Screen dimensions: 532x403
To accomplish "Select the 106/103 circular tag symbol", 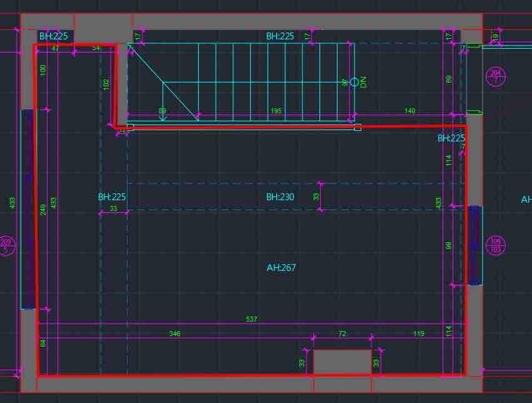I will tap(495, 245).
